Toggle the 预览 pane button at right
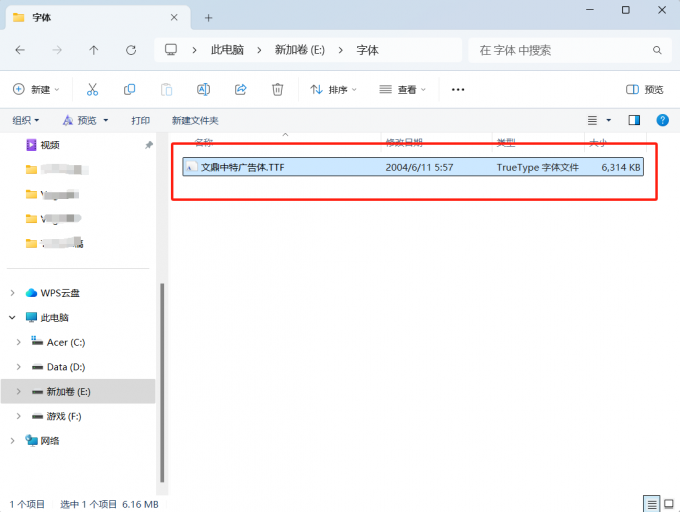680x512 pixels. pos(645,90)
